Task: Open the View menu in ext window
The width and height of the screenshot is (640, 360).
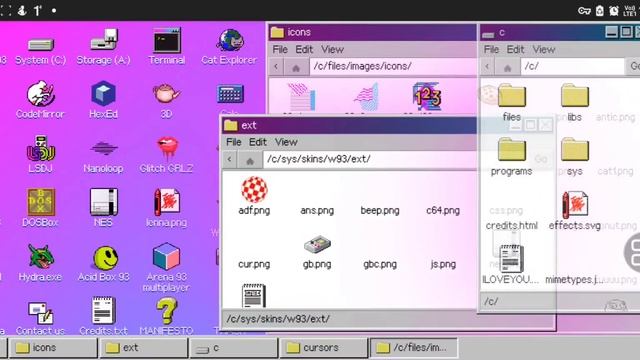Action: pos(286,142)
